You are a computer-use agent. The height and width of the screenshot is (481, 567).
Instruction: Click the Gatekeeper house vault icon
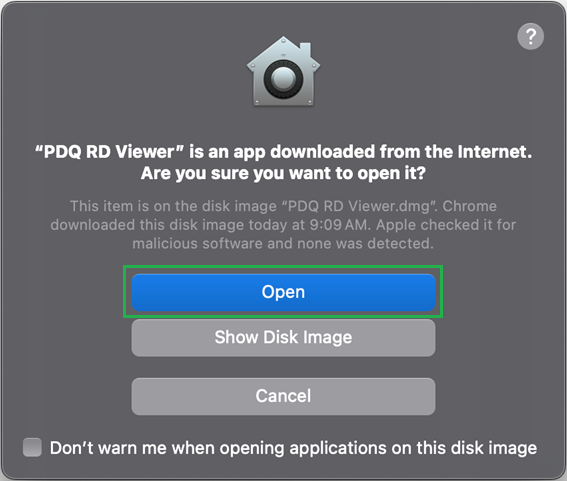[x=283, y=71]
